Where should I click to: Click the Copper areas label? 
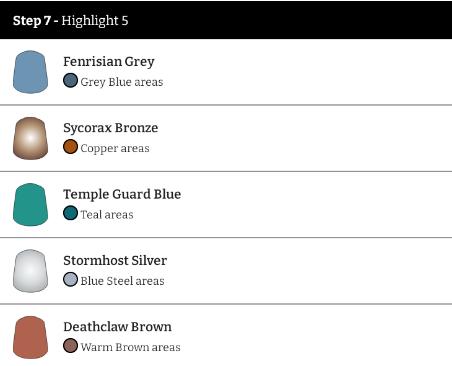click(x=115, y=148)
